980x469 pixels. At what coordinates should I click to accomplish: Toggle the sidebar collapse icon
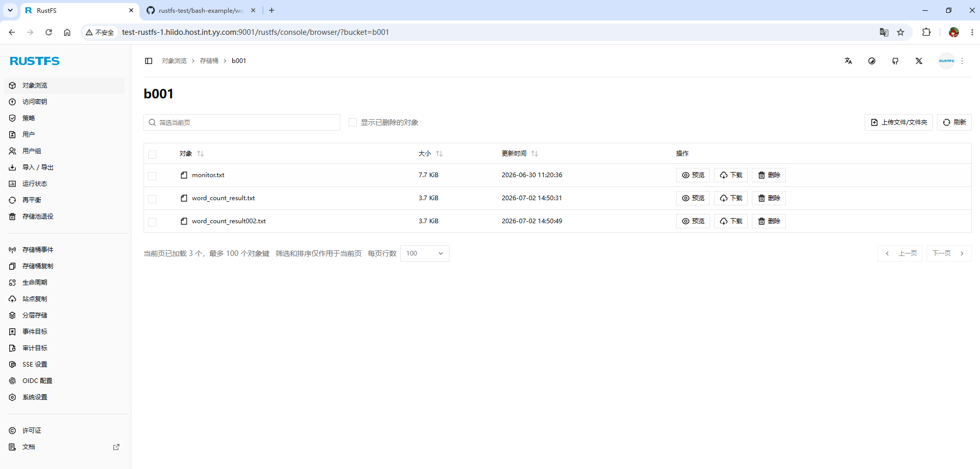click(149, 61)
